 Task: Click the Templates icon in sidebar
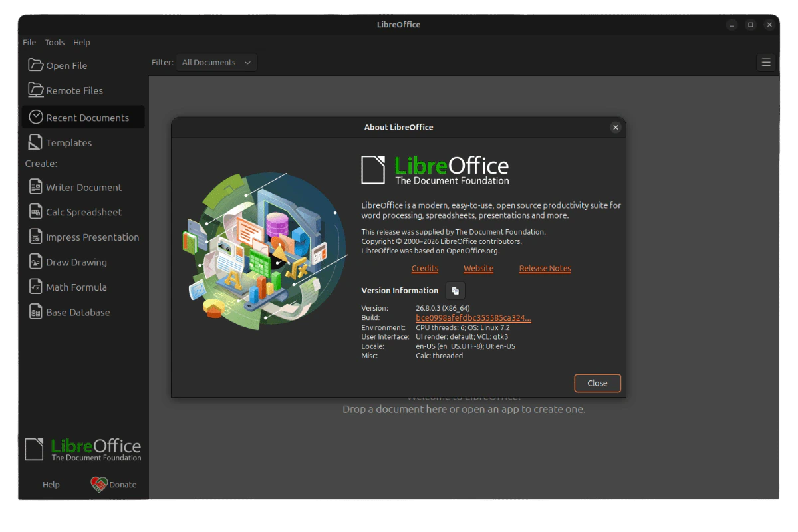click(x=36, y=142)
